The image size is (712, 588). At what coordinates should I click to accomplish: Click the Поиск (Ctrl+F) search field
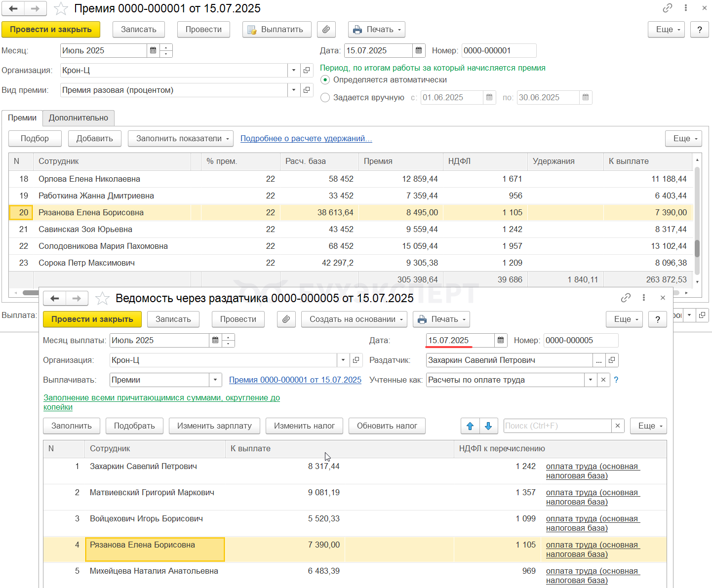click(x=557, y=426)
